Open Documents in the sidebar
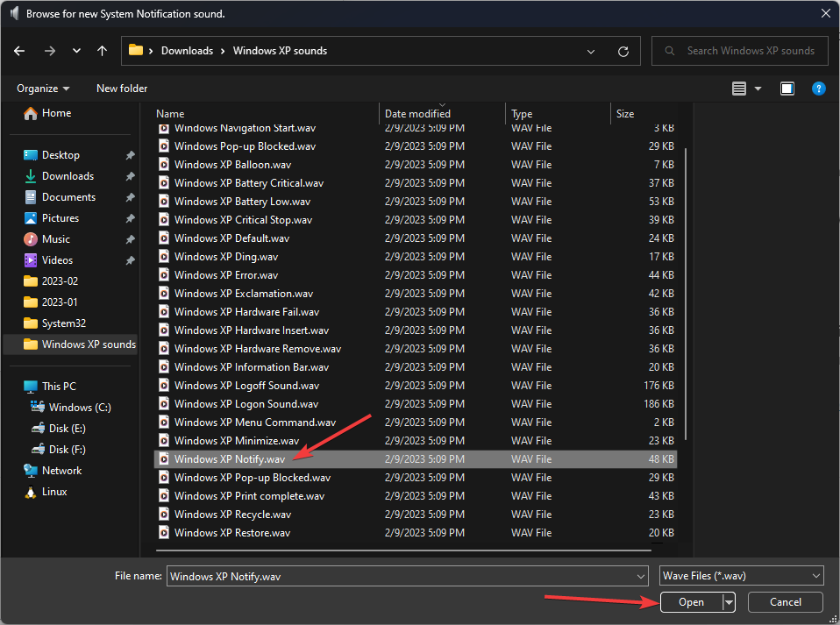This screenshot has height=625, width=840. 60,197
